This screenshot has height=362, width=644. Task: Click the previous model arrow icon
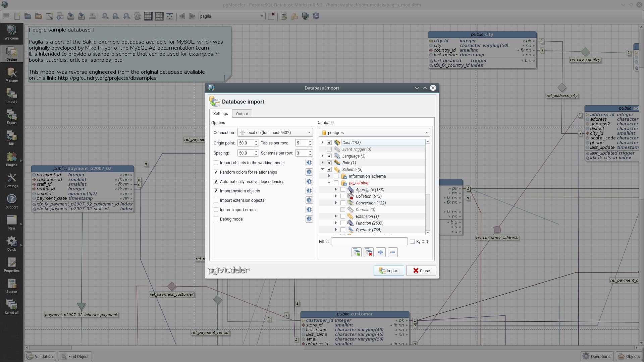pyautogui.click(x=182, y=16)
